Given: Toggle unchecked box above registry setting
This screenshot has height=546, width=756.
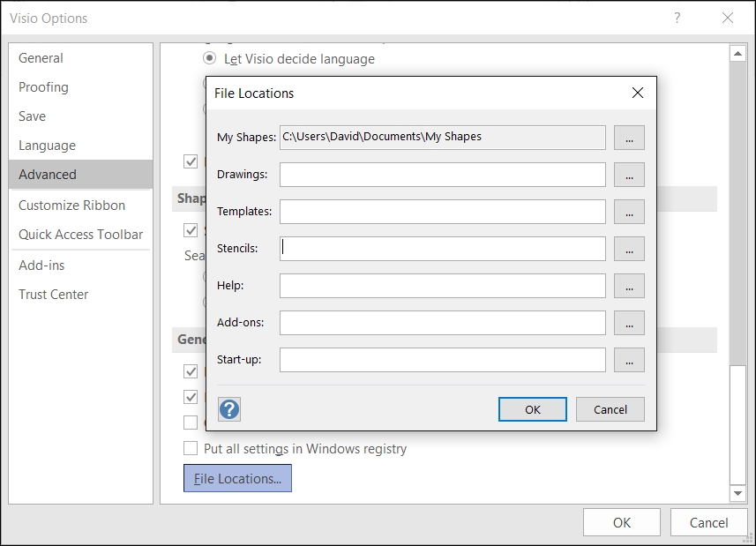Looking at the screenshot, I should (x=191, y=423).
